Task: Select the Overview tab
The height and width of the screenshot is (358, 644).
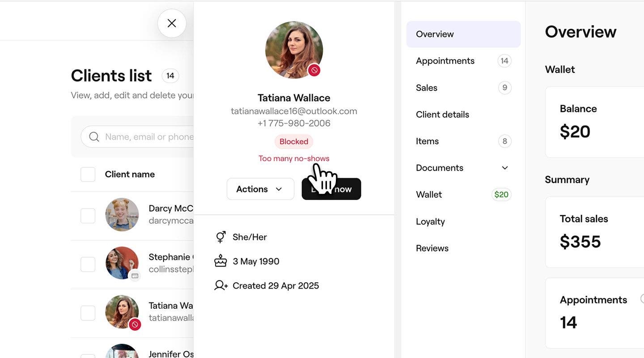Action: point(463,34)
